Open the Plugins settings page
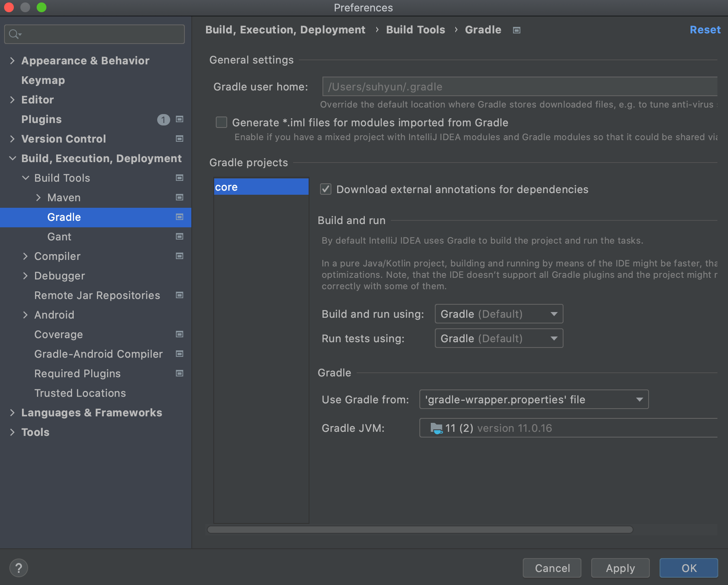Image resolution: width=728 pixels, height=585 pixels. tap(42, 119)
